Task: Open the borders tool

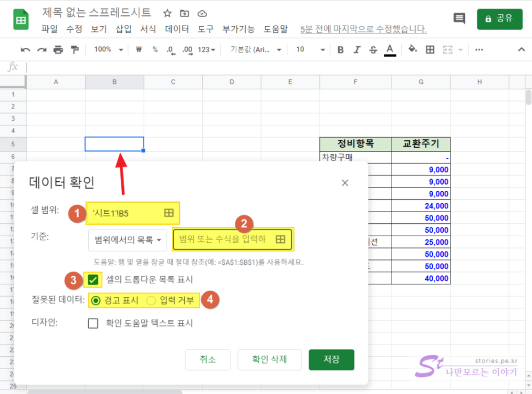Action: click(430, 50)
